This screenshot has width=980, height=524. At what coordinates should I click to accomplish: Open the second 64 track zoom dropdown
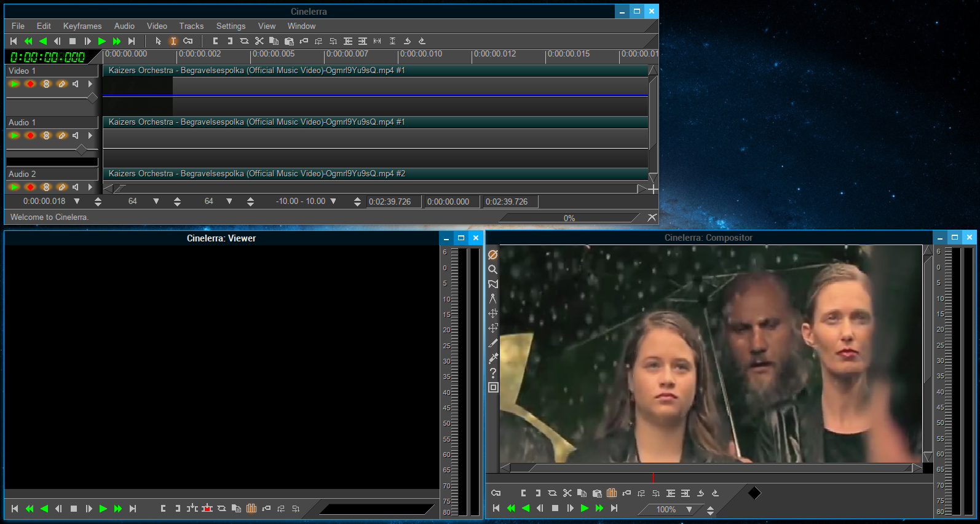point(229,201)
